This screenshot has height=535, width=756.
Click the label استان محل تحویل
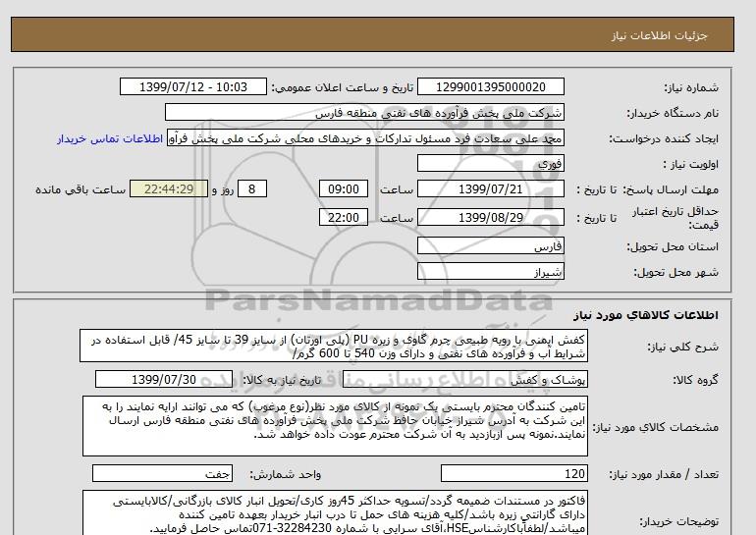pos(673,246)
